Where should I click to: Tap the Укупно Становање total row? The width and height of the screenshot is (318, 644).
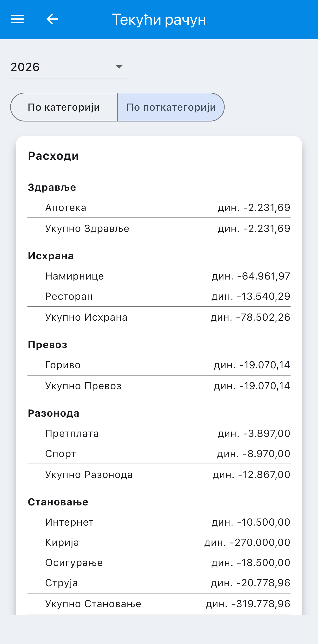click(x=159, y=604)
